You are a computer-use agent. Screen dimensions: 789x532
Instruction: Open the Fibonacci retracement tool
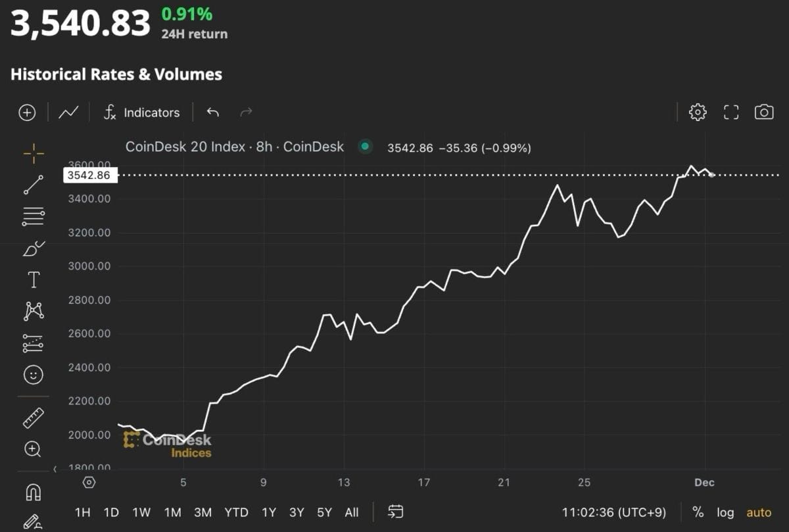pyautogui.click(x=34, y=216)
